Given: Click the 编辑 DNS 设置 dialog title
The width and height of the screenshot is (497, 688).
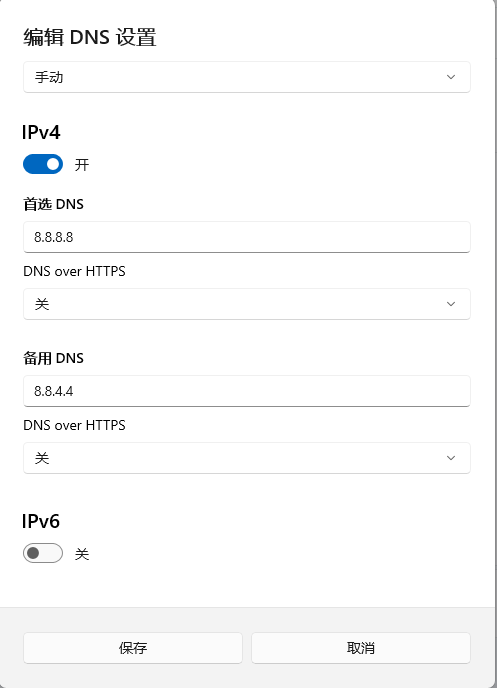Looking at the screenshot, I should (x=90, y=37).
